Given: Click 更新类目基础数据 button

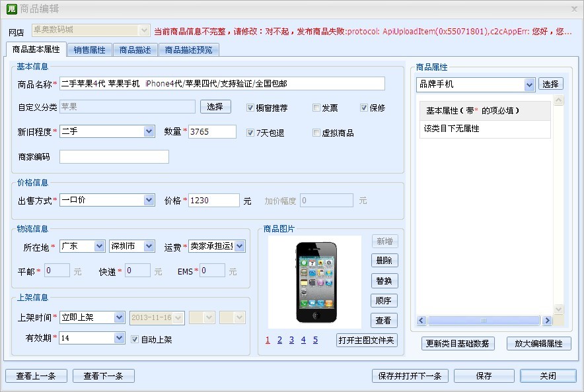Looking at the screenshot, I should [x=458, y=343].
